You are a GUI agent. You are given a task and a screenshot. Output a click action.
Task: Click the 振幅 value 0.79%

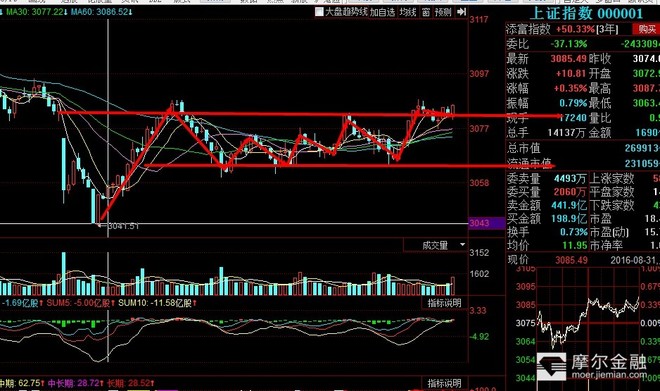[x=573, y=103]
